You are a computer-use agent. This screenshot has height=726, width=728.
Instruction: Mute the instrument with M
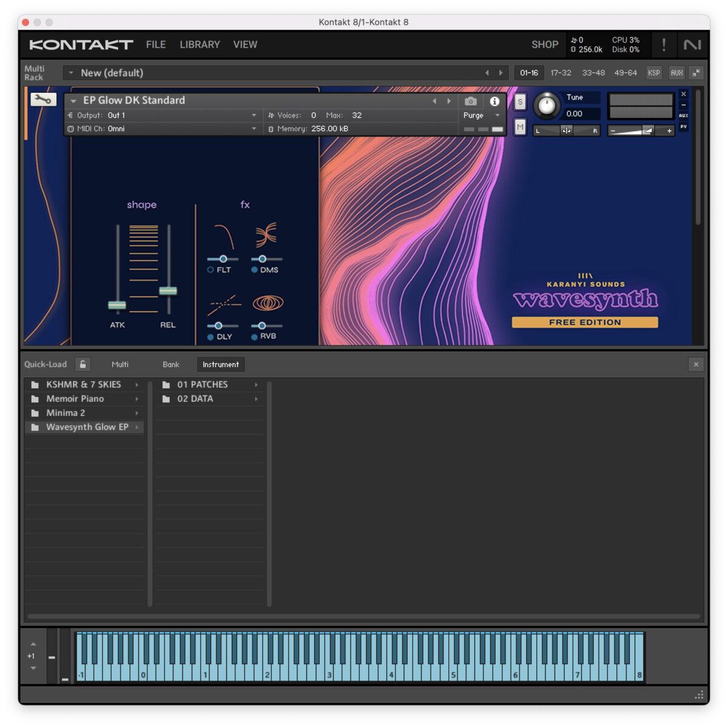pyautogui.click(x=520, y=127)
